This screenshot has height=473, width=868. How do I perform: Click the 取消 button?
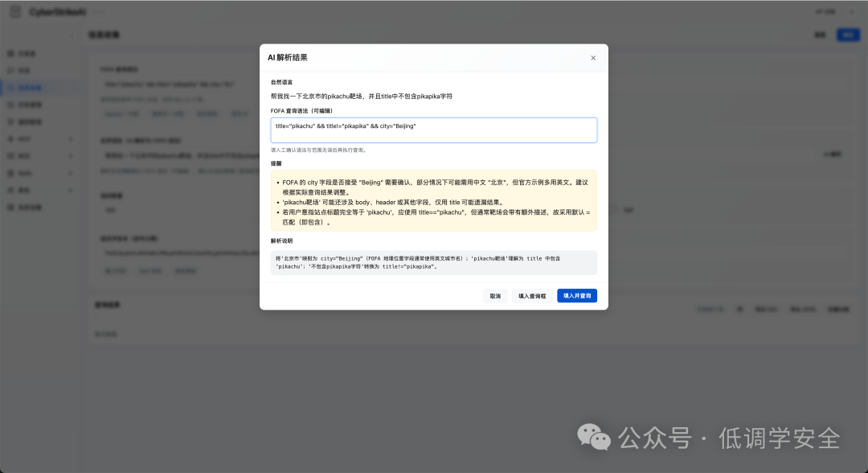click(x=495, y=296)
